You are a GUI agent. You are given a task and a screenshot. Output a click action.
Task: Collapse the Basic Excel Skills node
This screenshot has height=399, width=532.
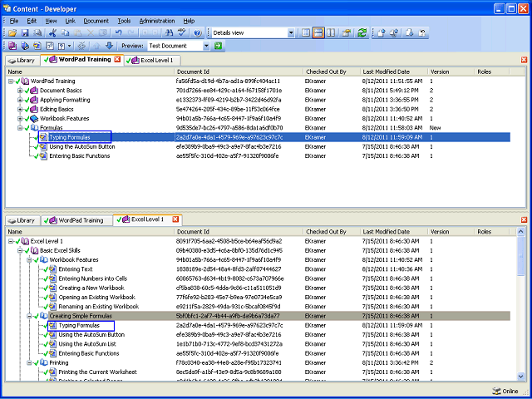point(20,251)
